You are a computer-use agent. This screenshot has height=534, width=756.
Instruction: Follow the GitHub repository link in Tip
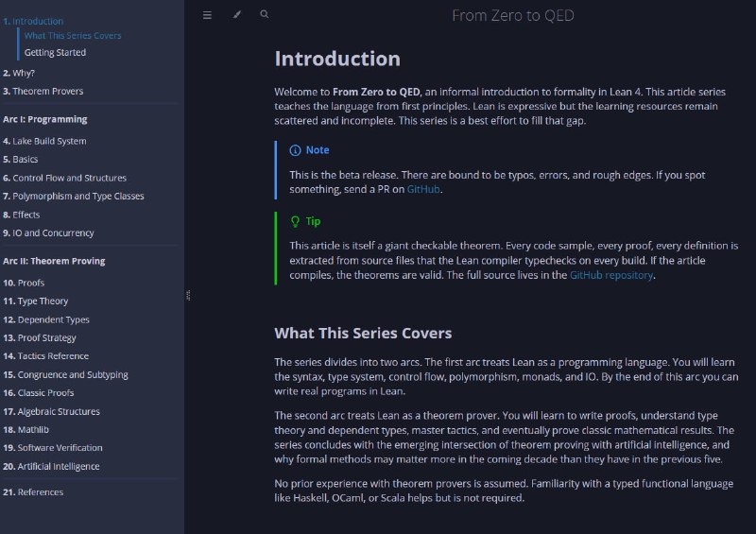[610, 275]
